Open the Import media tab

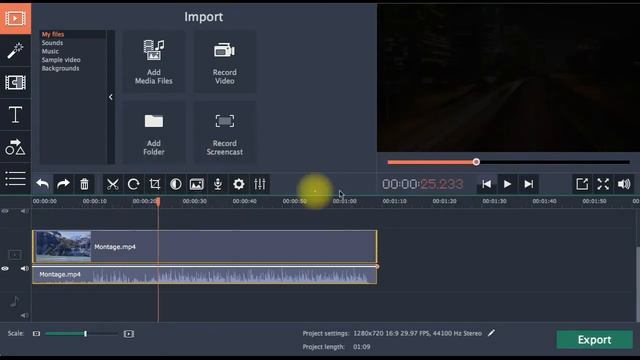(15, 18)
